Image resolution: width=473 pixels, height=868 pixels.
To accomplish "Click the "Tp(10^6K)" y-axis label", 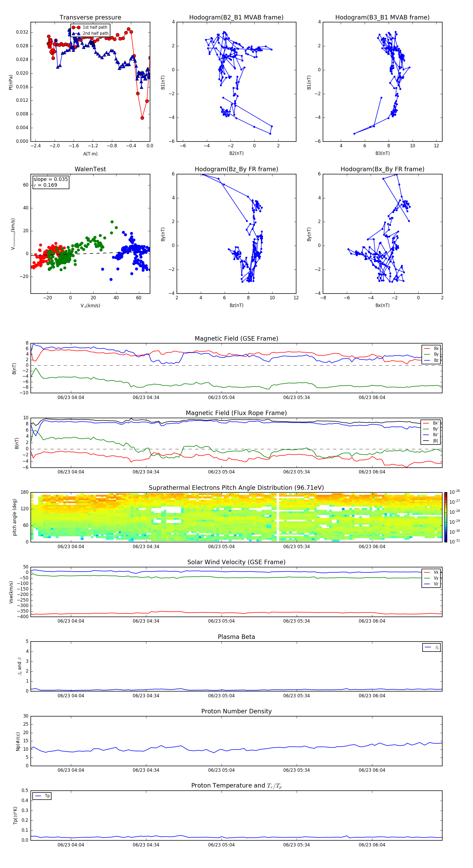I will tap(15, 815).
